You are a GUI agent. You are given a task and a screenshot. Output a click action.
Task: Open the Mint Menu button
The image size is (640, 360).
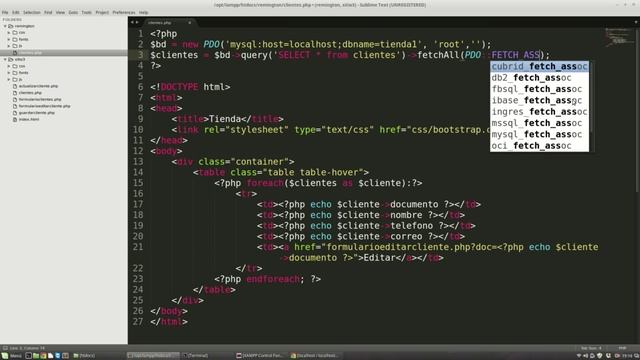coord(12,356)
